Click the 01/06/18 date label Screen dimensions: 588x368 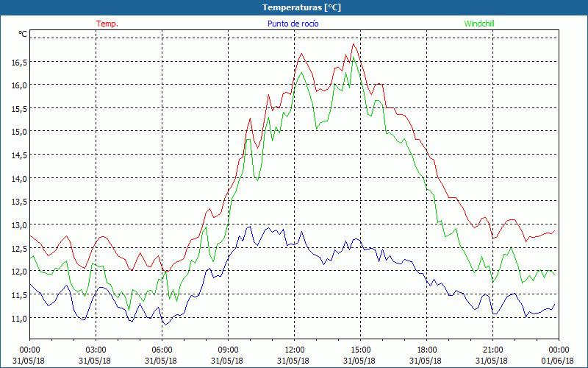click(x=558, y=361)
